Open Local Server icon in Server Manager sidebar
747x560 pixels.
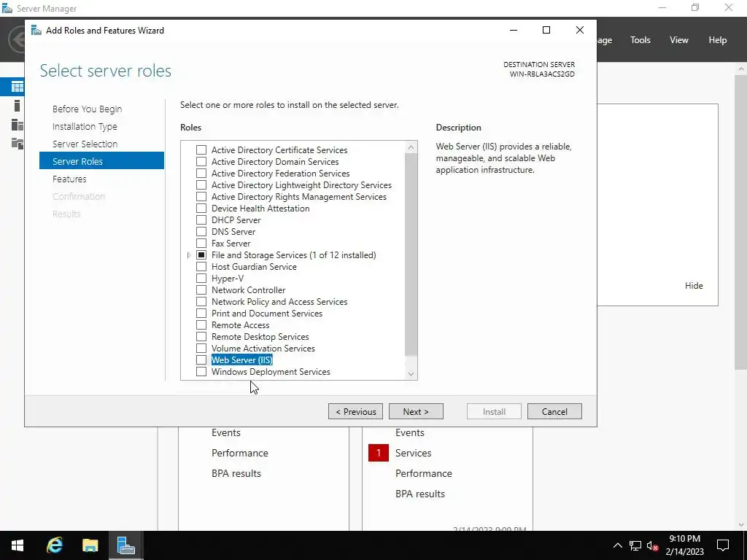(18, 106)
